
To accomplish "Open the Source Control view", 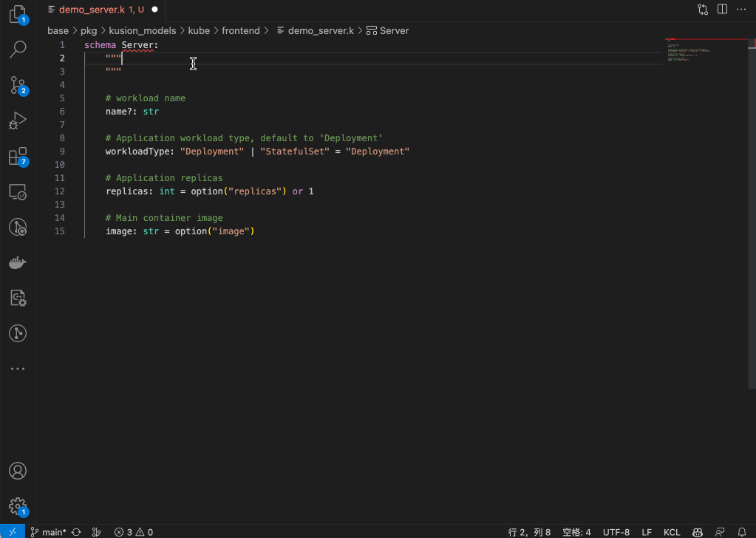I will [17, 85].
